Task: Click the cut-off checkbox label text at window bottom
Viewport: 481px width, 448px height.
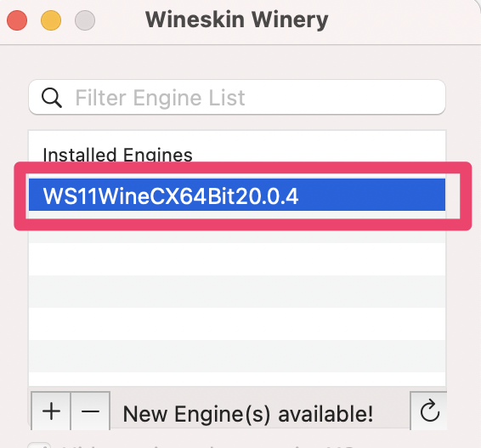Action: pos(208,445)
